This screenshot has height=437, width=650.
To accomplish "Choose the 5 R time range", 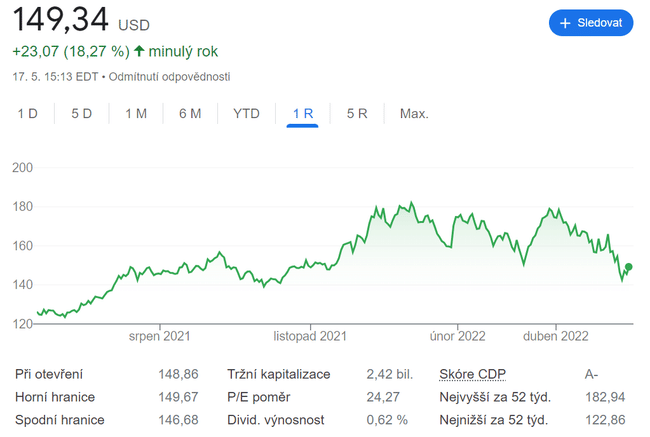I will [357, 114].
